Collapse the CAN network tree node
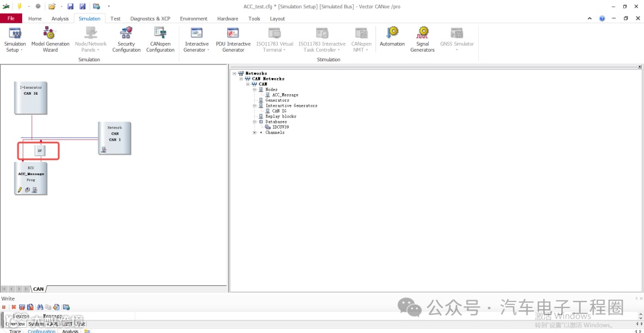The image size is (644, 333). pyautogui.click(x=248, y=84)
